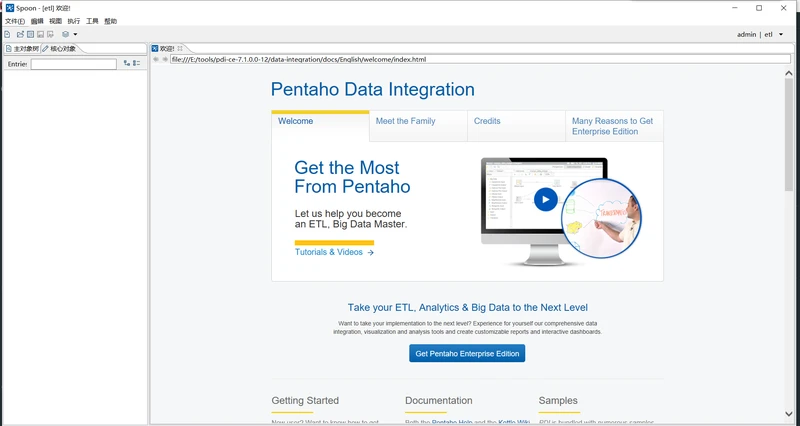Click the browser back arrow
The width and height of the screenshot is (800, 426).
156,59
